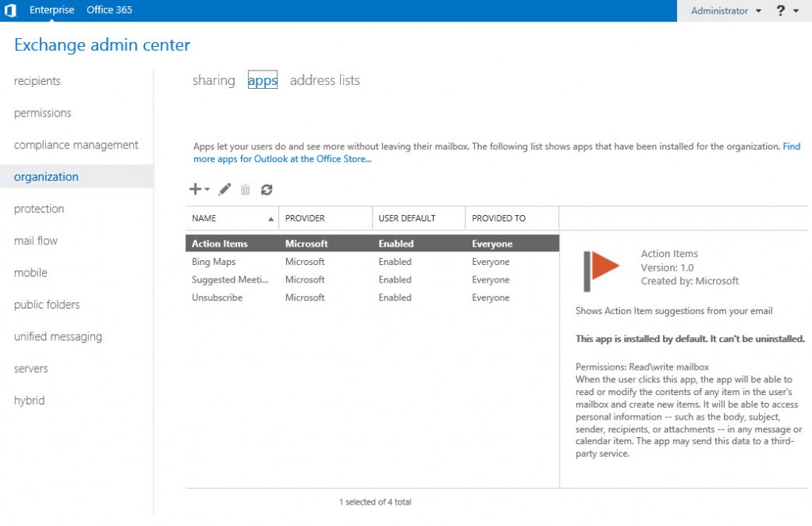Go to recipients section
This screenshot has height=526, width=812.
tap(37, 82)
